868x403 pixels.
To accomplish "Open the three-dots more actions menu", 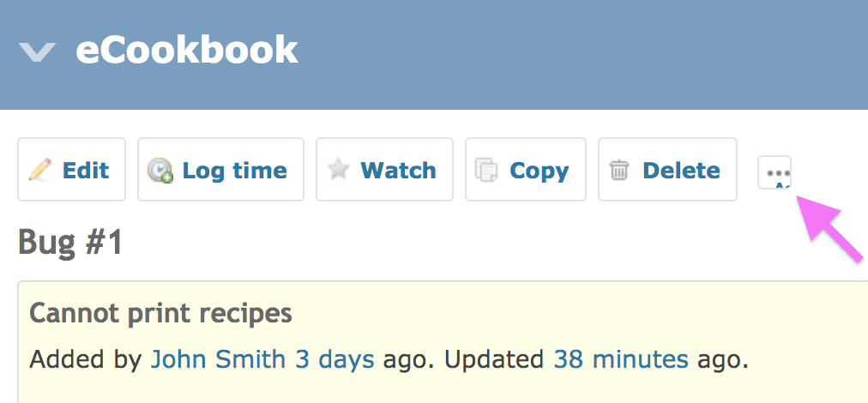I will pyautogui.click(x=775, y=172).
